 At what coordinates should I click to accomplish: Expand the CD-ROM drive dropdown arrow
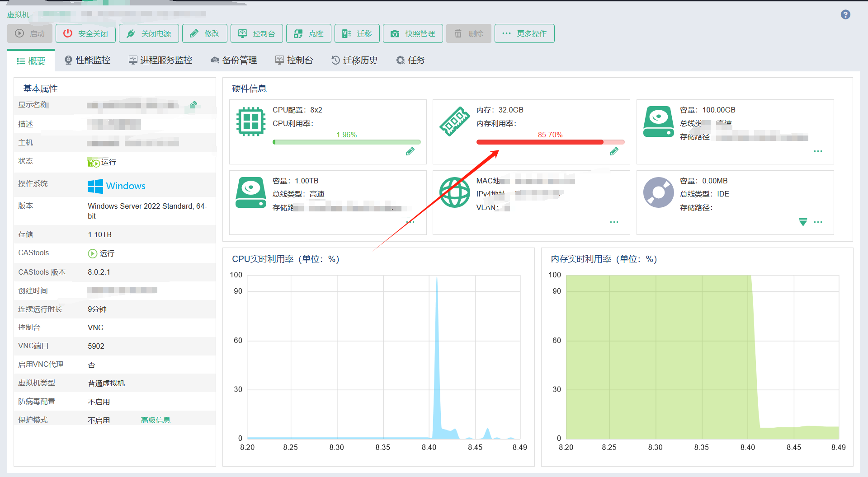click(x=803, y=222)
